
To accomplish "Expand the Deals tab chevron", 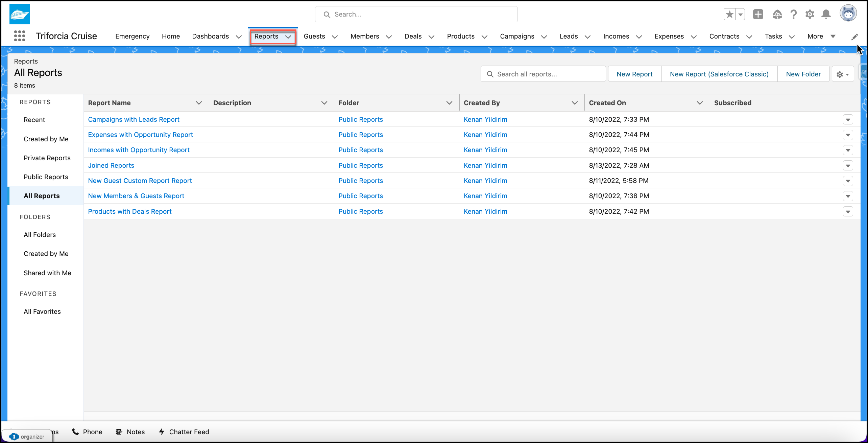I will tap(431, 37).
